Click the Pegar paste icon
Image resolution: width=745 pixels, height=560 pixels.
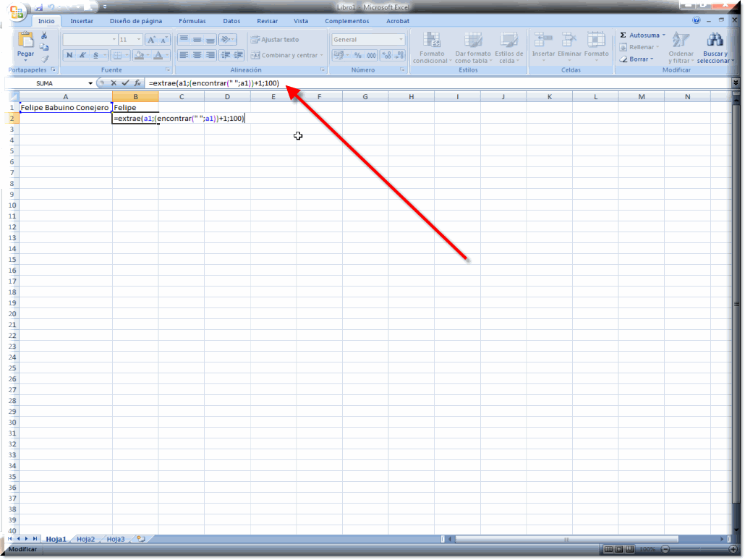point(25,41)
